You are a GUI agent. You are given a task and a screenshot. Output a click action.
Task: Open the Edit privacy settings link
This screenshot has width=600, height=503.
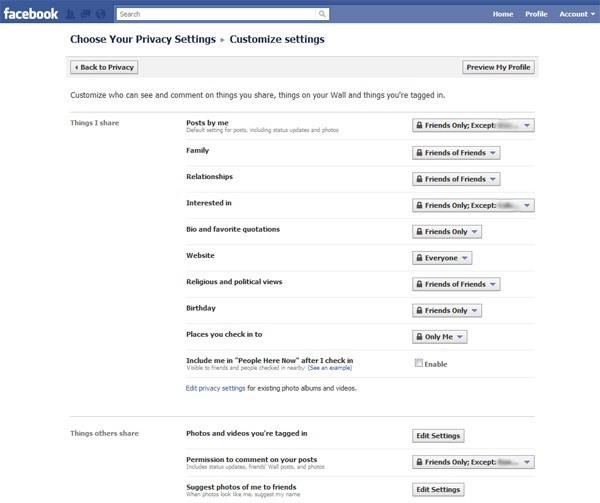pyautogui.click(x=215, y=388)
